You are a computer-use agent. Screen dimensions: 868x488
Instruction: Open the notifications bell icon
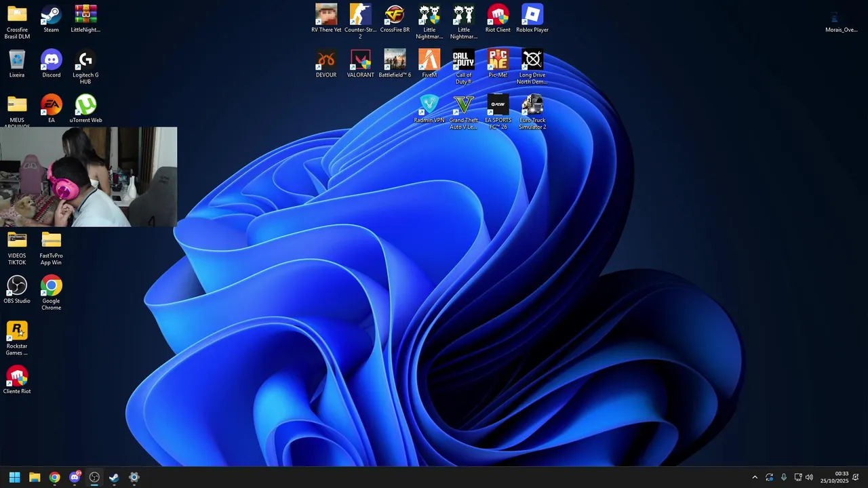[x=856, y=478]
